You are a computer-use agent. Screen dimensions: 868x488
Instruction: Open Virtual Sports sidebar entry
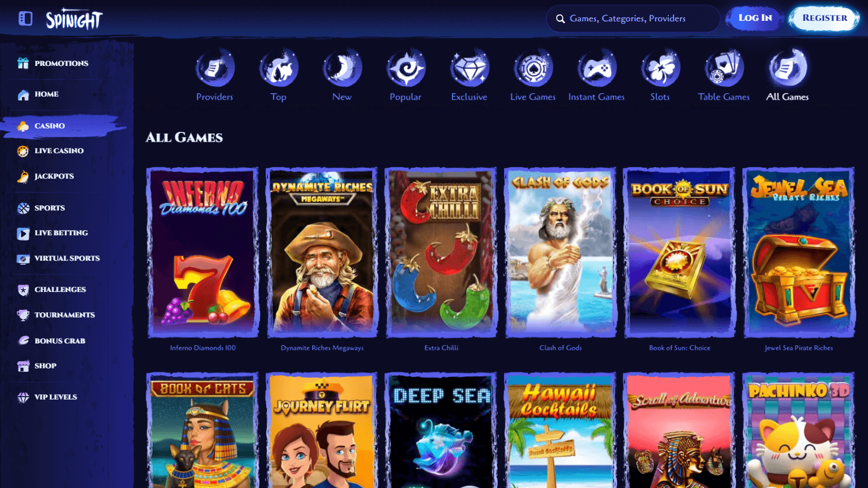click(x=67, y=258)
